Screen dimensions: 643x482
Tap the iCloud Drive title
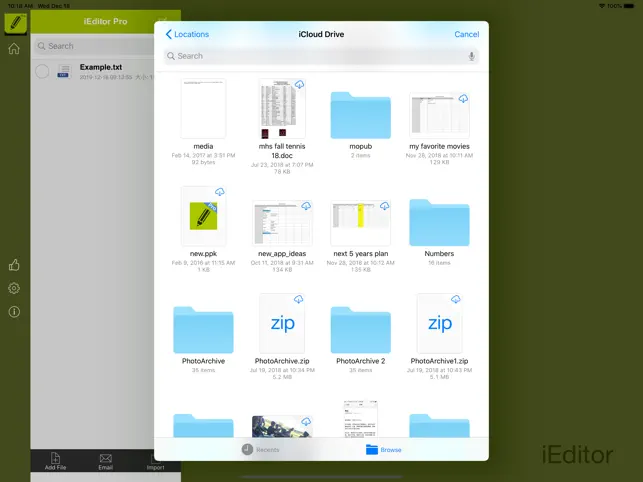point(321,34)
